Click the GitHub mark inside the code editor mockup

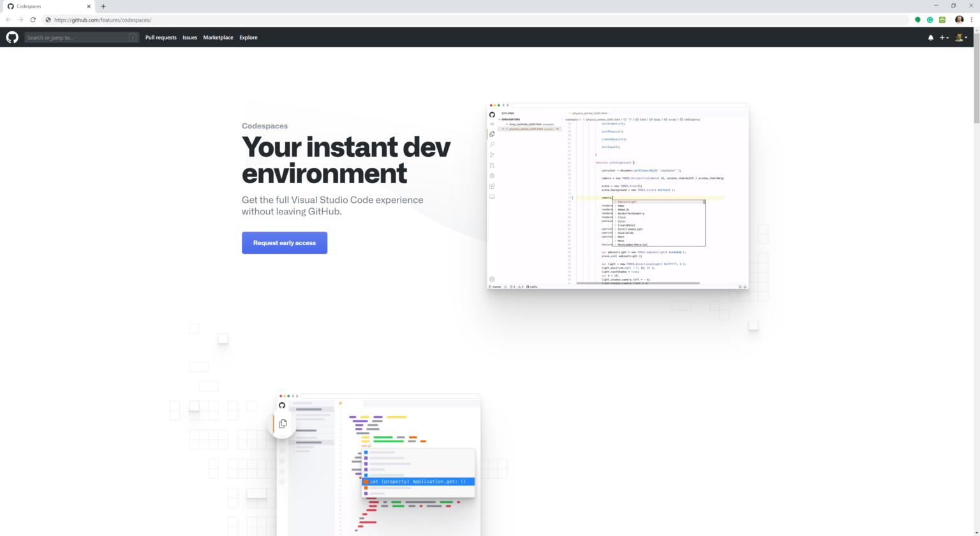492,114
